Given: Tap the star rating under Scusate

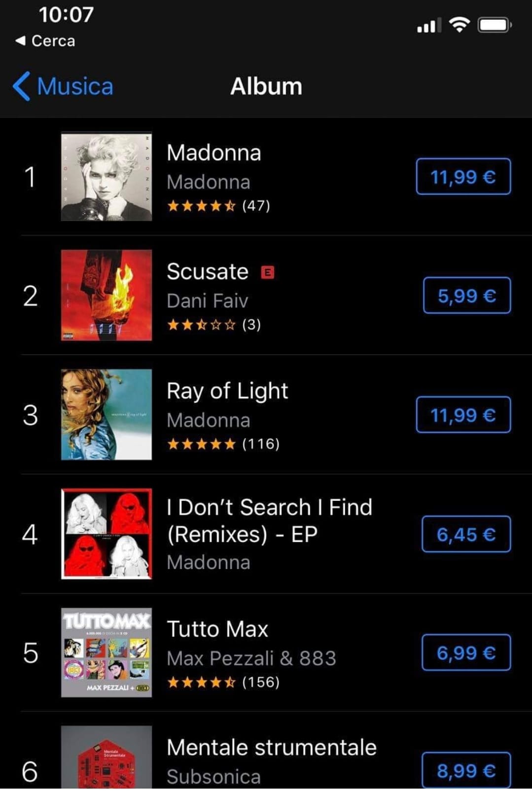Looking at the screenshot, I should [202, 325].
